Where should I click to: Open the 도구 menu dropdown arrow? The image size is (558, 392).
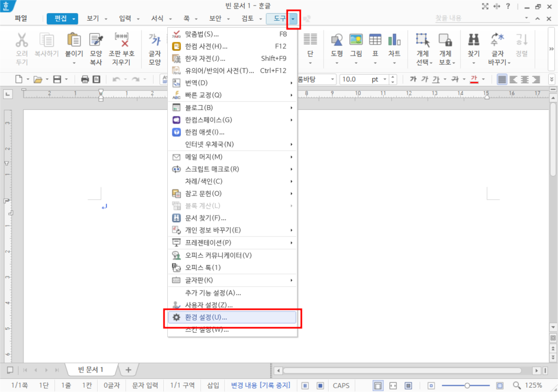[x=293, y=19]
